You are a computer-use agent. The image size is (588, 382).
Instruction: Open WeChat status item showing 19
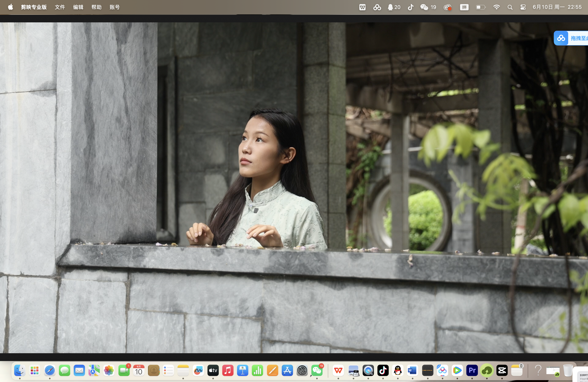(428, 7)
